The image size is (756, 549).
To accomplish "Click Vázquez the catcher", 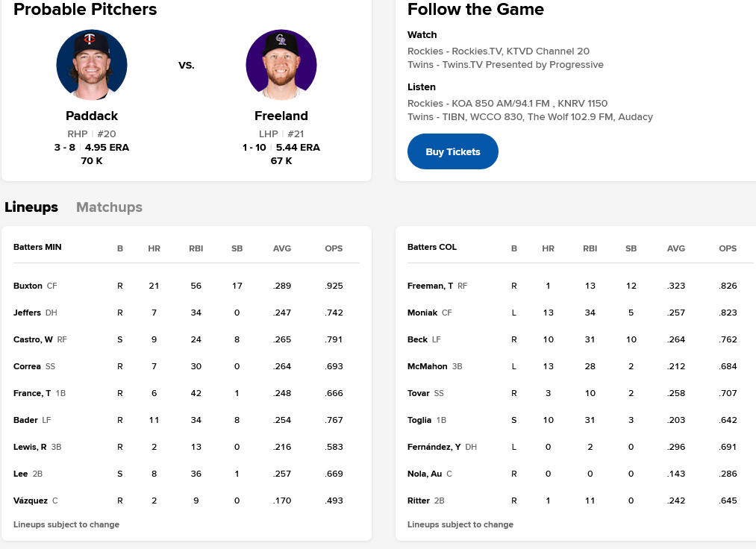I will pos(31,501).
